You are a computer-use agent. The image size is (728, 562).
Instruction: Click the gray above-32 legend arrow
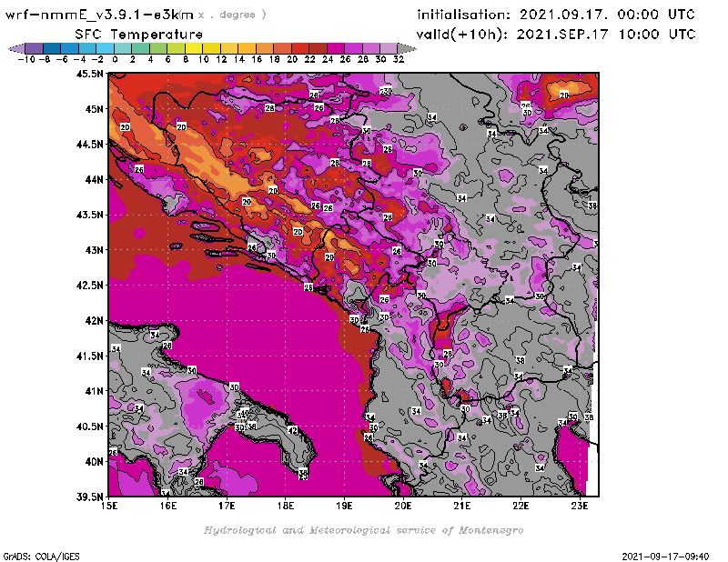407,49
